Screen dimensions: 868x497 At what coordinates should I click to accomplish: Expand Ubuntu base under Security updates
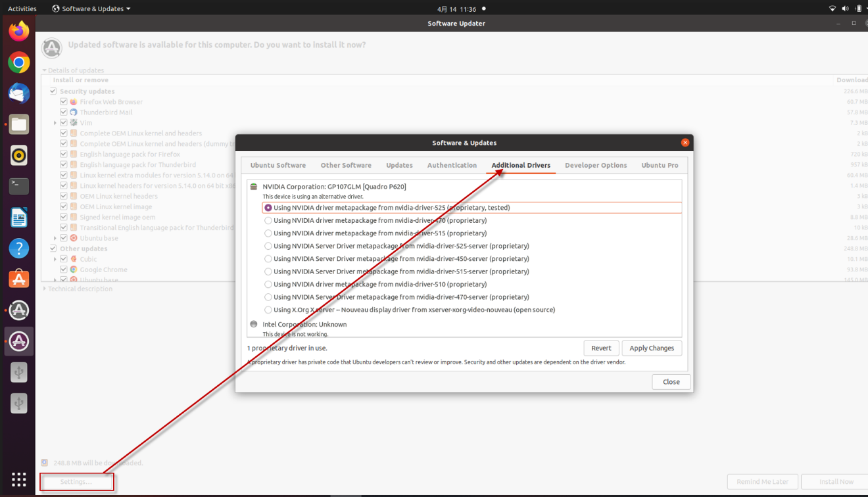[x=55, y=238]
